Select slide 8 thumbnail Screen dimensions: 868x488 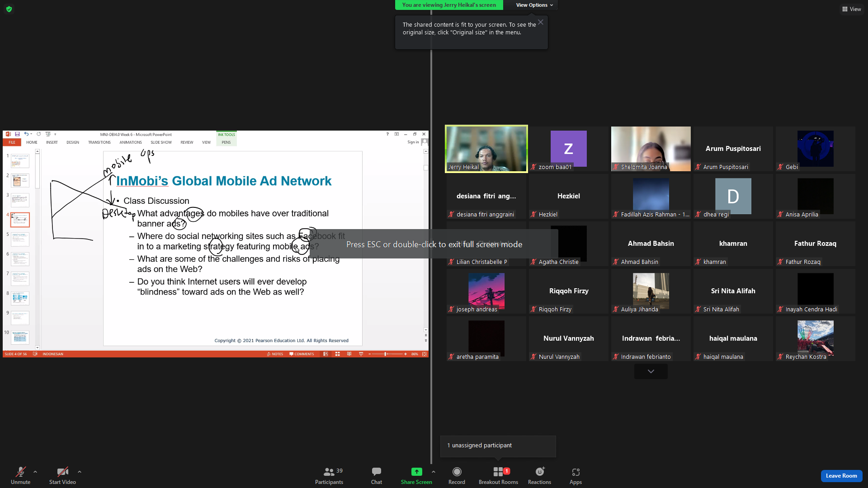pos(20,298)
